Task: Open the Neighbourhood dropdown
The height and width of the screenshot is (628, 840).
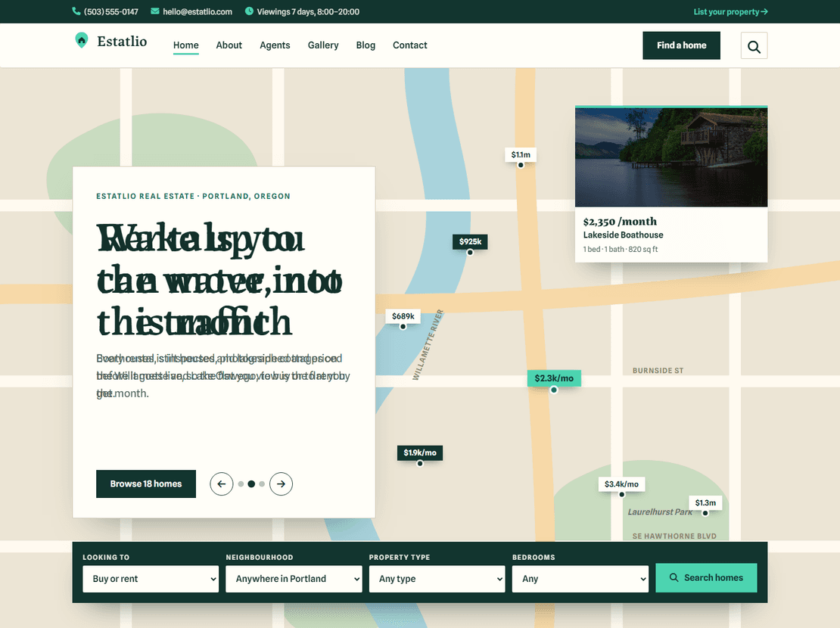Action: point(294,579)
